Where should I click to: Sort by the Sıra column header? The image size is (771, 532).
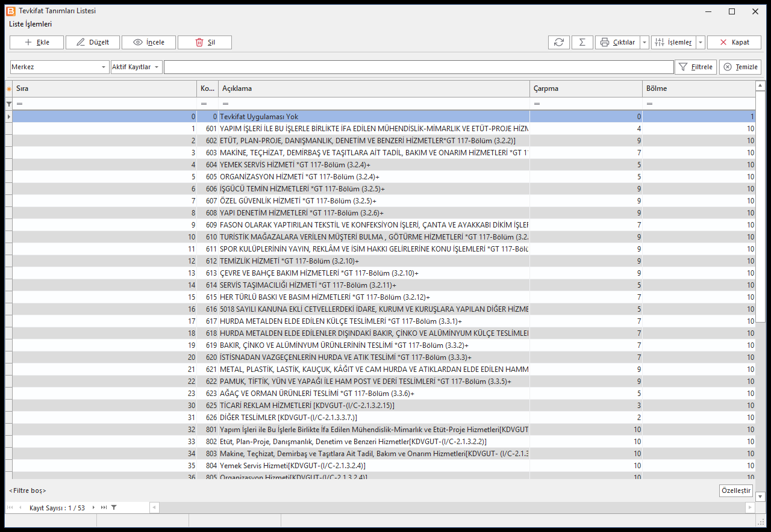click(x=105, y=88)
